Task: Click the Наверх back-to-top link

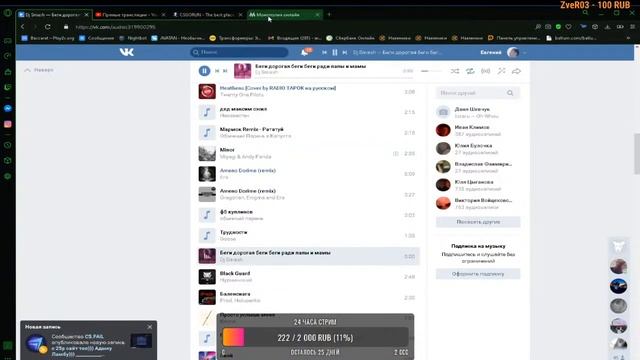Action: coord(39,70)
